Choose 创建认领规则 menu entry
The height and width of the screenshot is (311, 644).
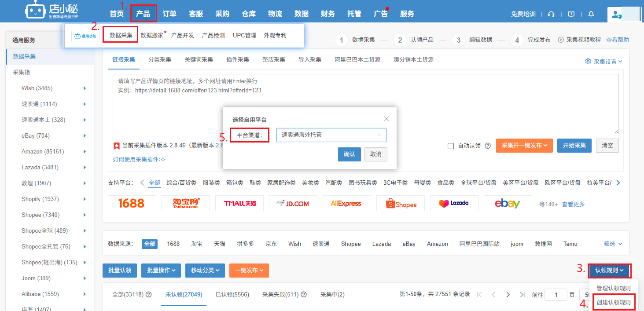(613, 303)
